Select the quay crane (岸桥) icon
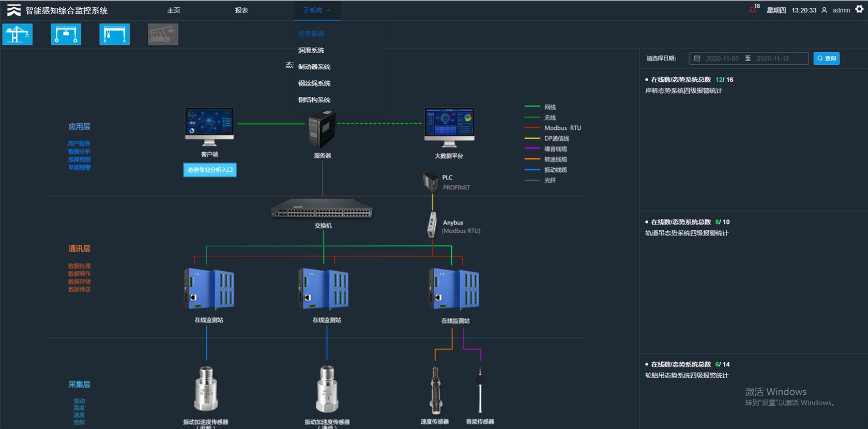The image size is (868, 429). tap(18, 35)
